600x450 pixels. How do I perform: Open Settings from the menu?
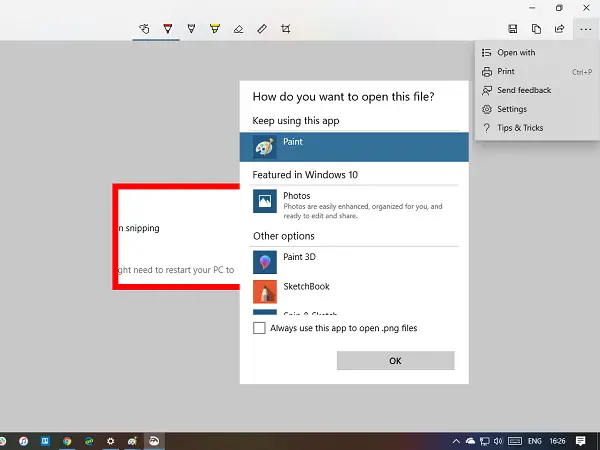(x=537, y=109)
